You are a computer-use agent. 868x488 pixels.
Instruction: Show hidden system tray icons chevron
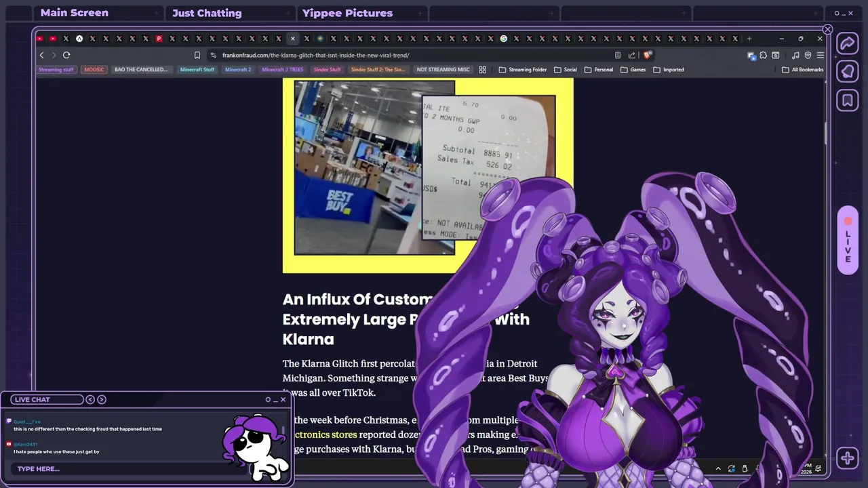(718, 468)
